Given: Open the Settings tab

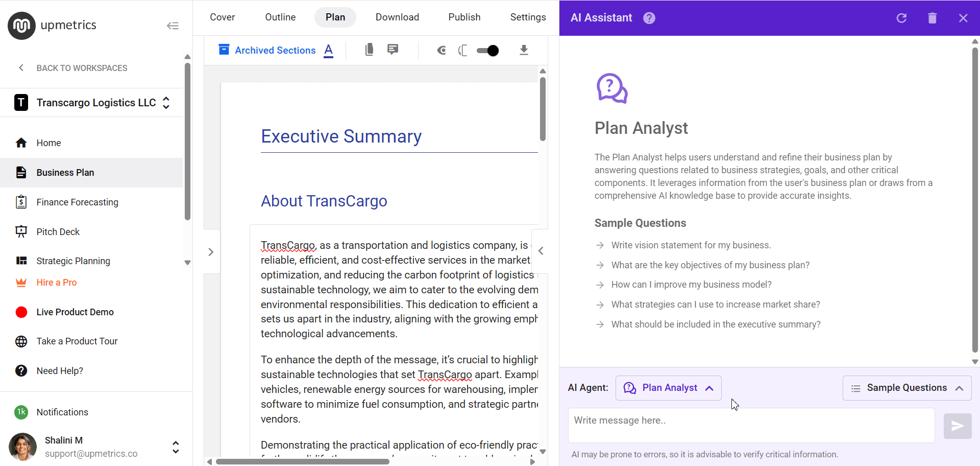Looking at the screenshot, I should [x=528, y=17].
